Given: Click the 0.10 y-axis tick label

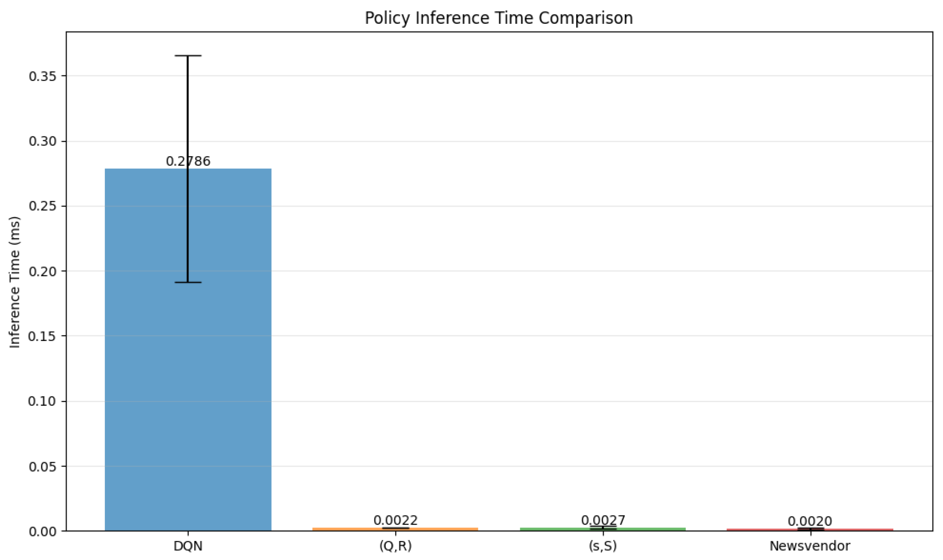Looking at the screenshot, I should 42,401.
